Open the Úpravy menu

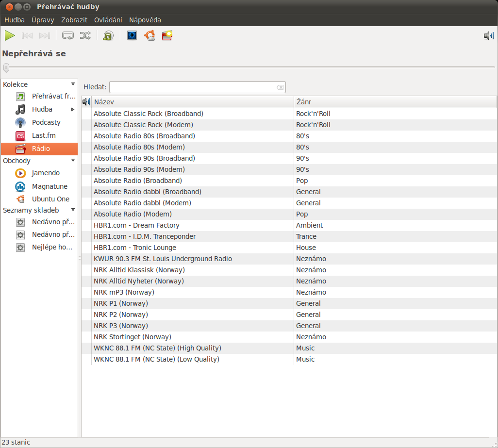[x=43, y=20]
